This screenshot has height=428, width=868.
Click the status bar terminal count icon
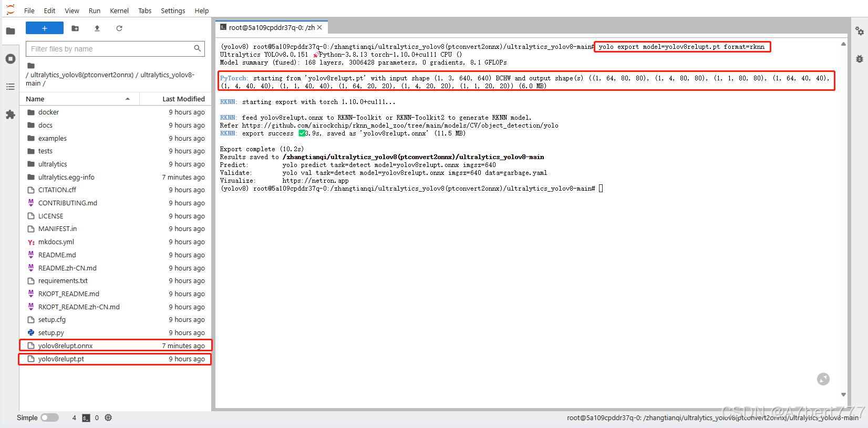click(x=86, y=418)
